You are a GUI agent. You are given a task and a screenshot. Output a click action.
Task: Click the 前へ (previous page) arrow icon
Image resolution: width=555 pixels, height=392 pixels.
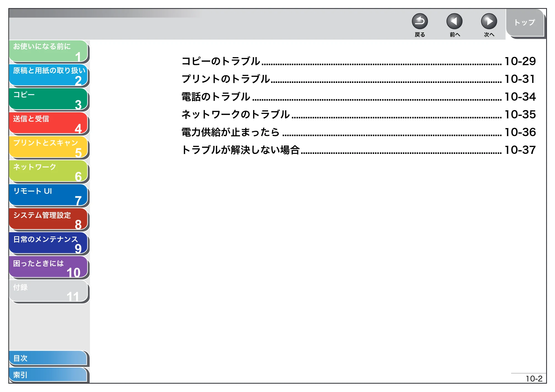coord(454,21)
